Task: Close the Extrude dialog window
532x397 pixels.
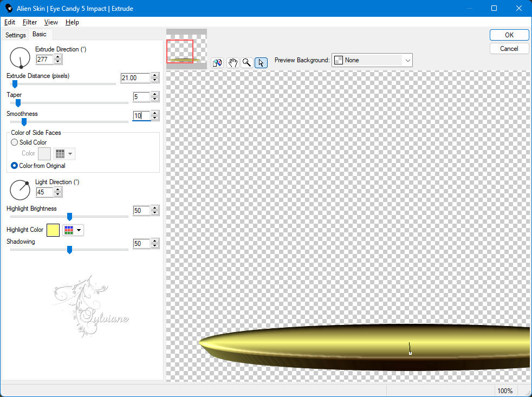Action: 519,8
